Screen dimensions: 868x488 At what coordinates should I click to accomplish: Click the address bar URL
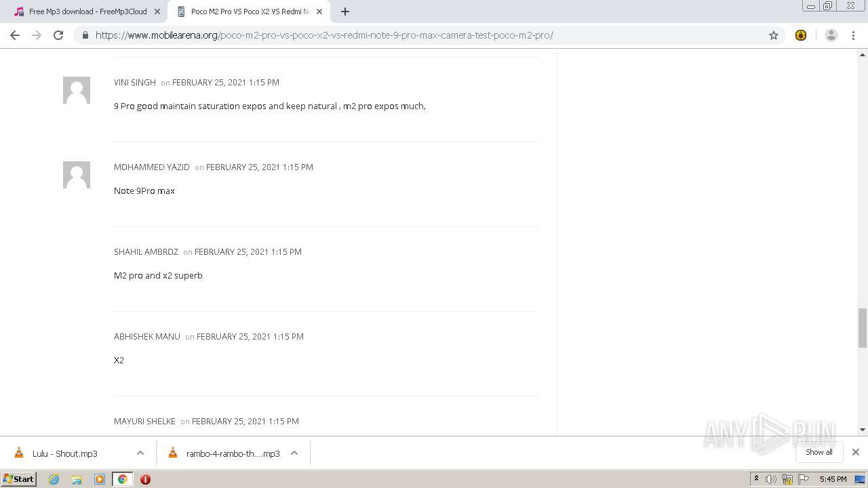[x=324, y=35]
